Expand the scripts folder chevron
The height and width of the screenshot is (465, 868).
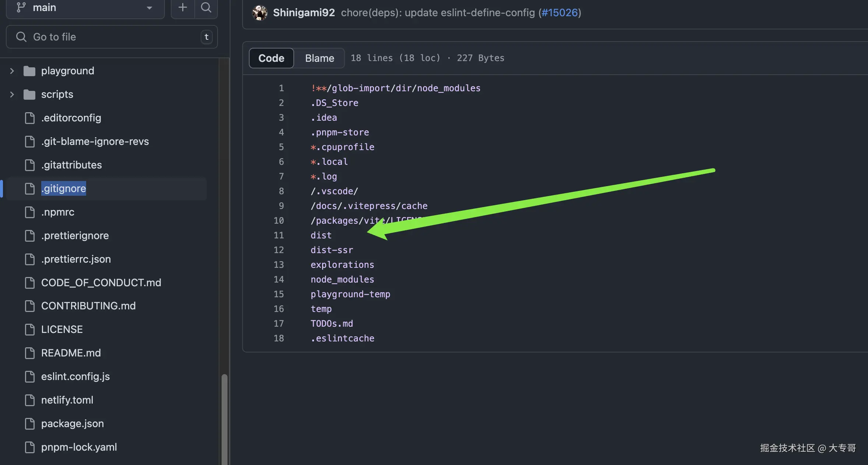coord(12,94)
